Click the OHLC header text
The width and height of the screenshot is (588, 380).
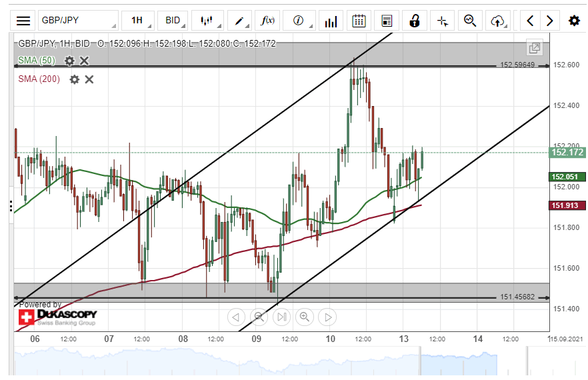(x=147, y=43)
